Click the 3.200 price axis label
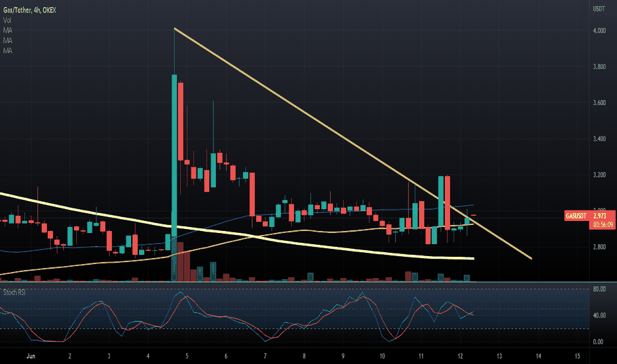The width and height of the screenshot is (617, 364). point(599,175)
